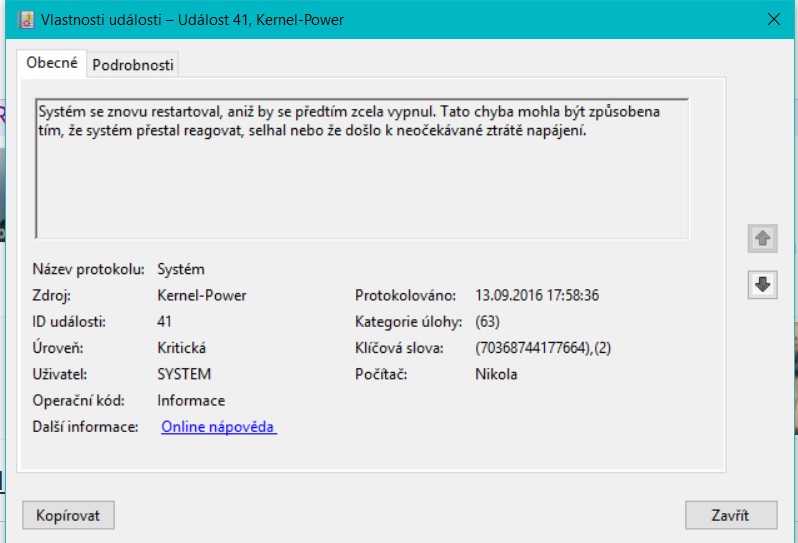Click the Název protokolu label
The image size is (798, 543).
[89, 269]
